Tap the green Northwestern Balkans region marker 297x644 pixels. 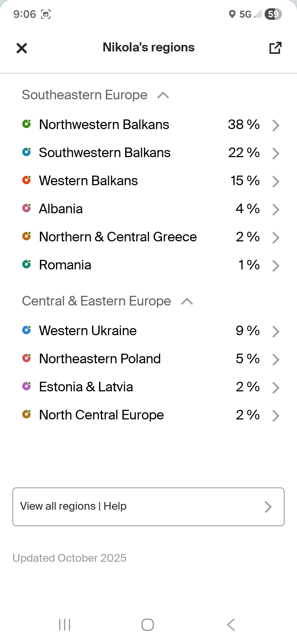26,124
